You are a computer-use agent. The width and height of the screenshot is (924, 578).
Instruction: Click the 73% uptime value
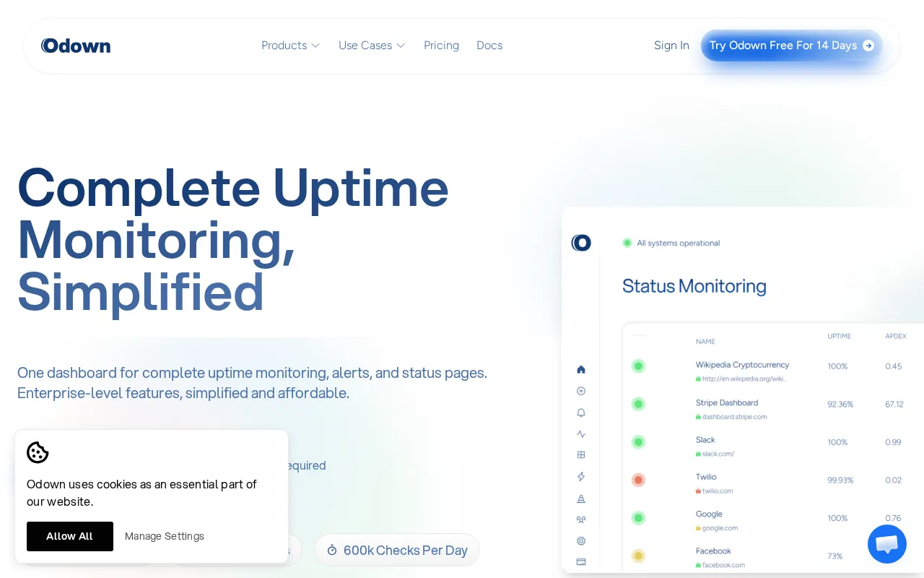[835, 556]
